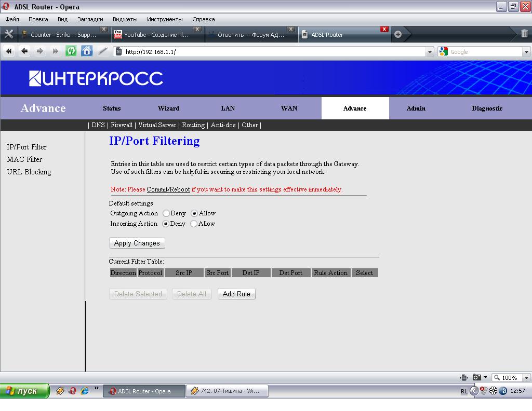Launch Opera from quick launch bar
Viewport: 532px width, 411px height.
[x=72, y=391]
